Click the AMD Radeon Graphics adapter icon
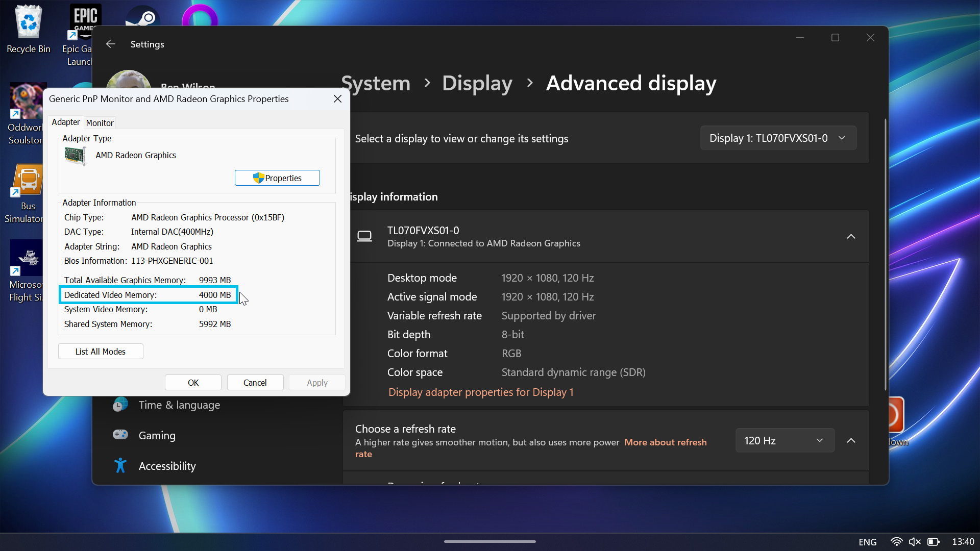The height and width of the screenshot is (551, 980). coord(73,155)
